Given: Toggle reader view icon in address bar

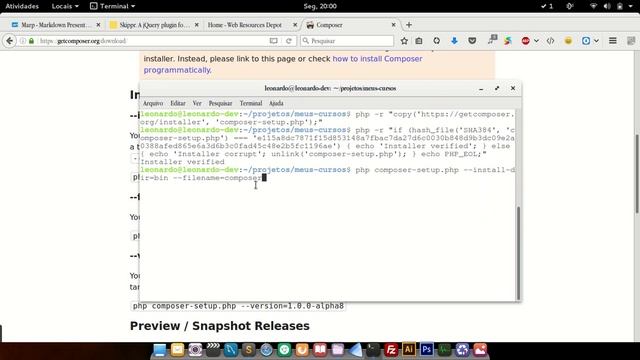Looking at the screenshot, I should click(273, 41).
